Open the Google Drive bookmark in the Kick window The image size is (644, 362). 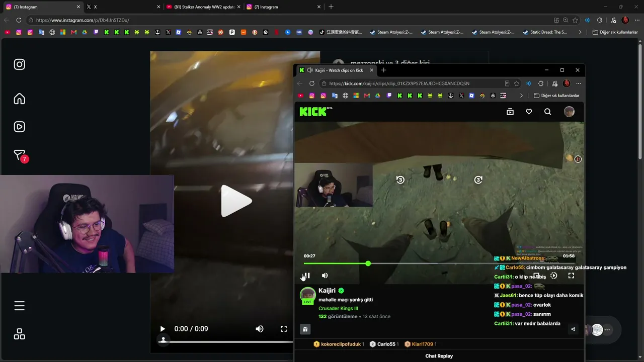[x=378, y=96]
